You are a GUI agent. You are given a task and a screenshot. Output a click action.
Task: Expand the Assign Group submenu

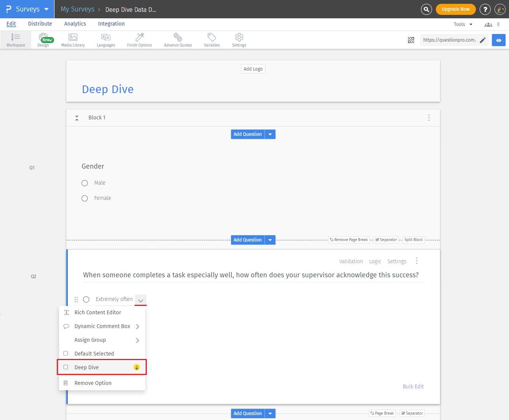138,340
